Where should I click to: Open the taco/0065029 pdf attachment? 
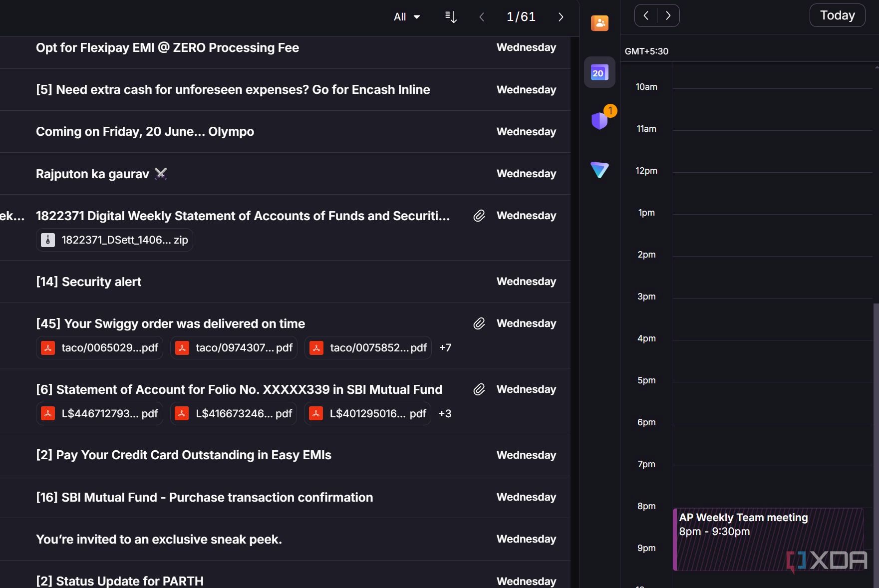coord(99,348)
